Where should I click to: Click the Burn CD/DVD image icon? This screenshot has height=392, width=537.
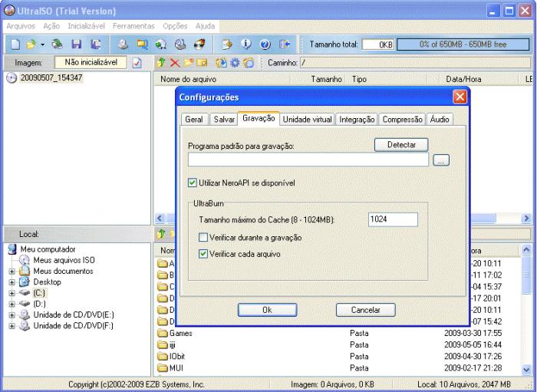(x=199, y=44)
